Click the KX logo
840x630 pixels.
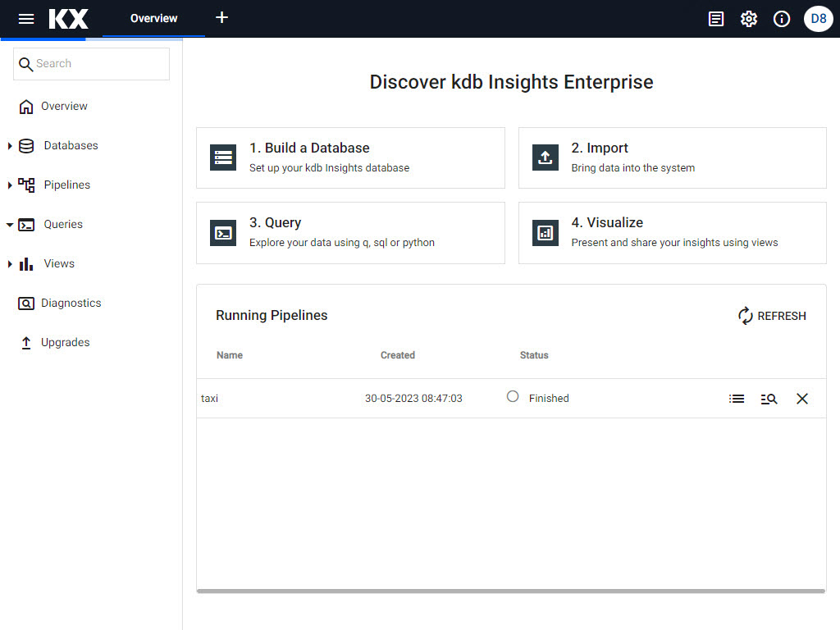coord(69,19)
